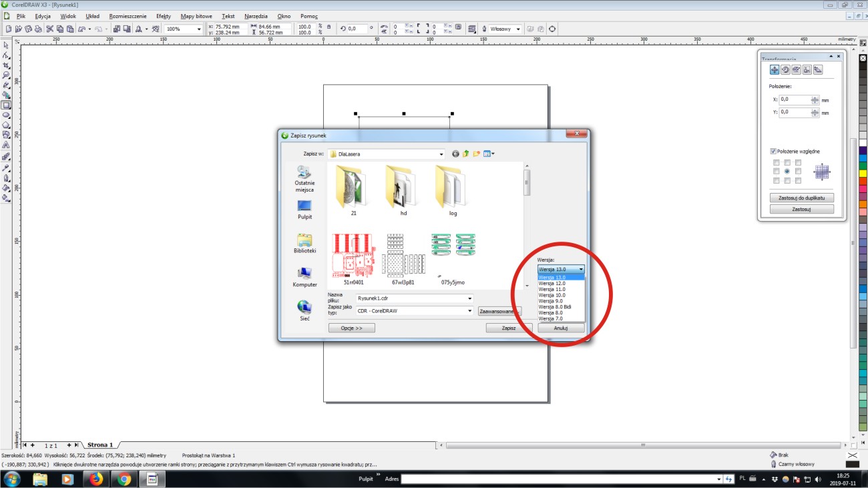The width and height of the screenshot is (868, 488).
Task: Select the Zoom tool in toolbox
Action: [x=6, y=75]
